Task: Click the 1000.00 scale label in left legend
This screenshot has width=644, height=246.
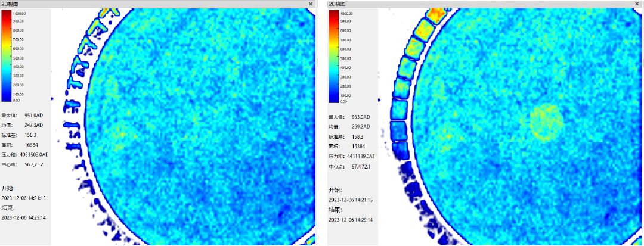Action: point(20,13)
